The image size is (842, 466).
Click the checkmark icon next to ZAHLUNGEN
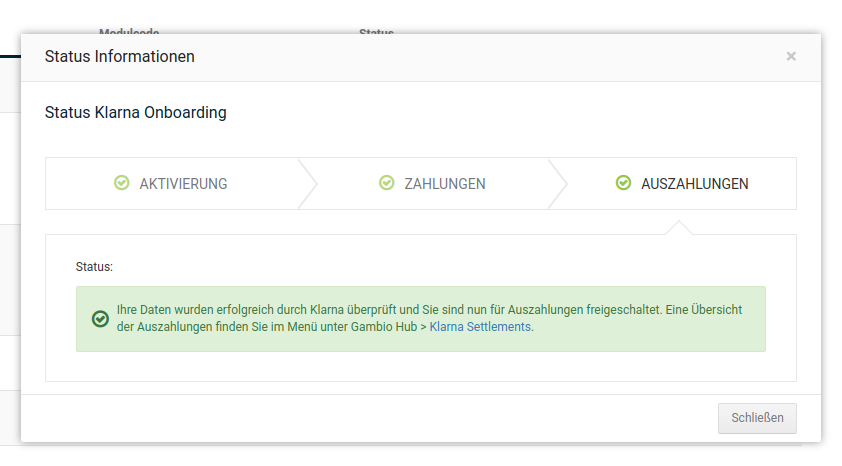(x=387, y=183)
